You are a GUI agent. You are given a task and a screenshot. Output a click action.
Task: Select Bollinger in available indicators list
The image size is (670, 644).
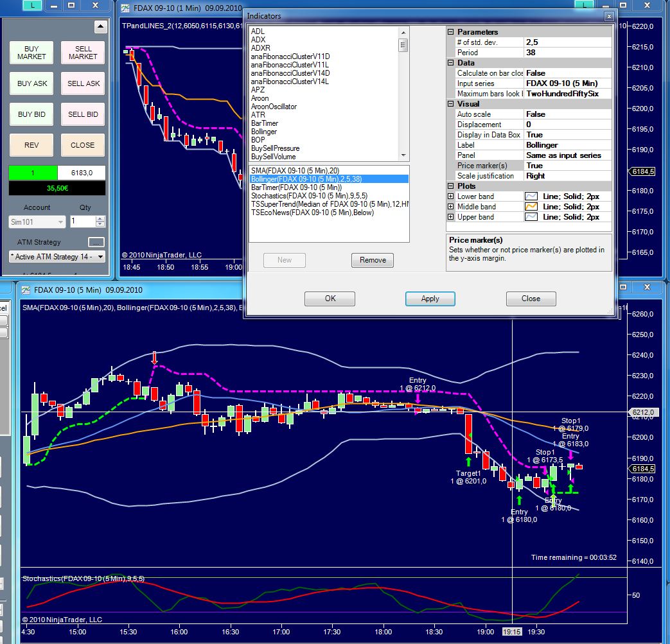pos(264,132)
